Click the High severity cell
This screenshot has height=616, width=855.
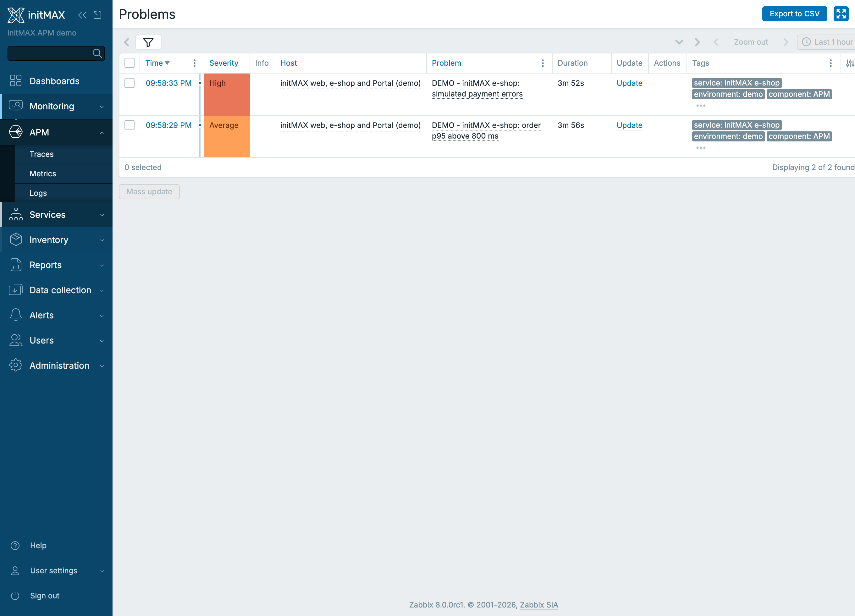coord(227,95)
